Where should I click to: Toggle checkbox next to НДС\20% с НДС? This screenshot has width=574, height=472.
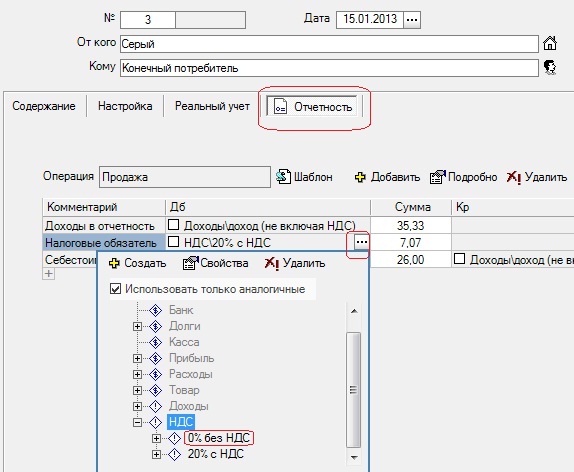(x=173, y=242)
